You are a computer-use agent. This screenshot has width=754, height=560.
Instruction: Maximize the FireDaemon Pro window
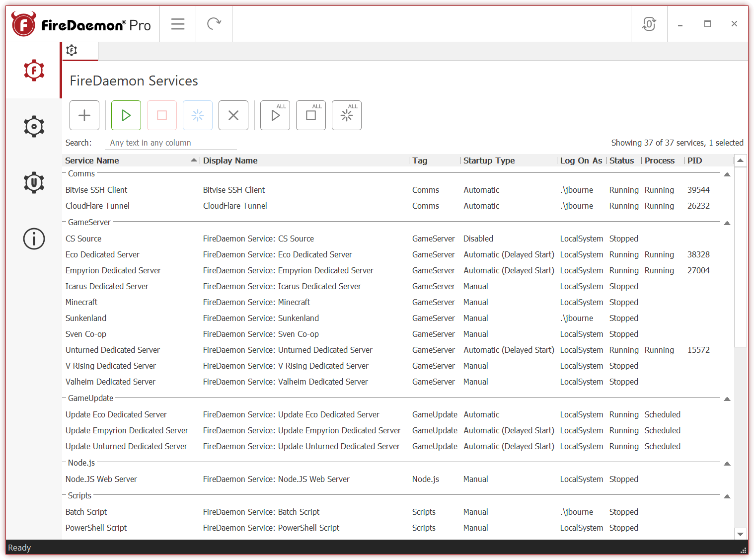[707, 24]
